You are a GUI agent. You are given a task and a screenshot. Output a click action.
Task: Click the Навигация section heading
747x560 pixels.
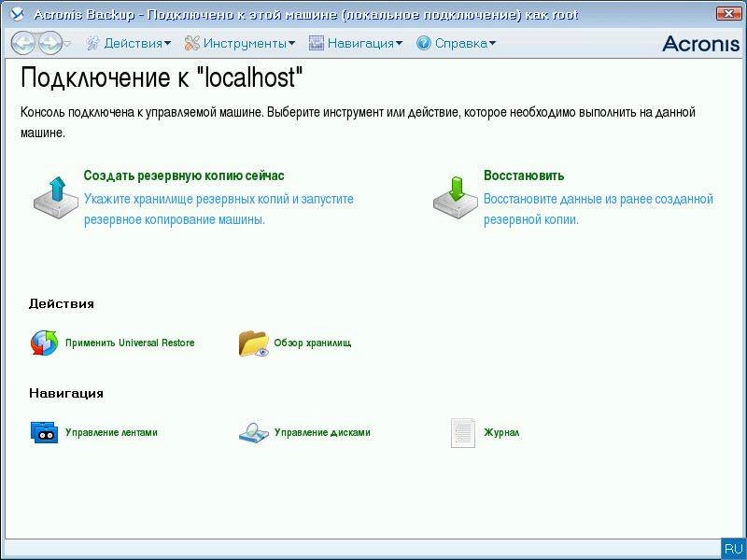(66, 393)
